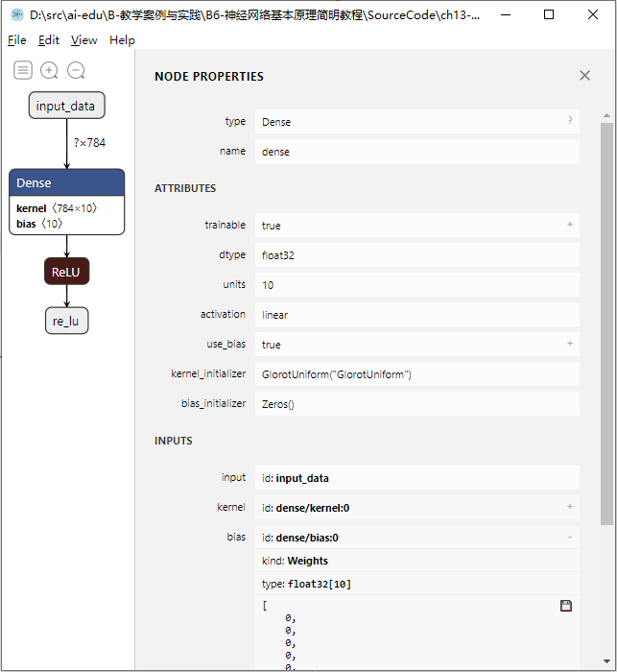
Task: Expand the trainable attribute details
Action: point(569,225)
